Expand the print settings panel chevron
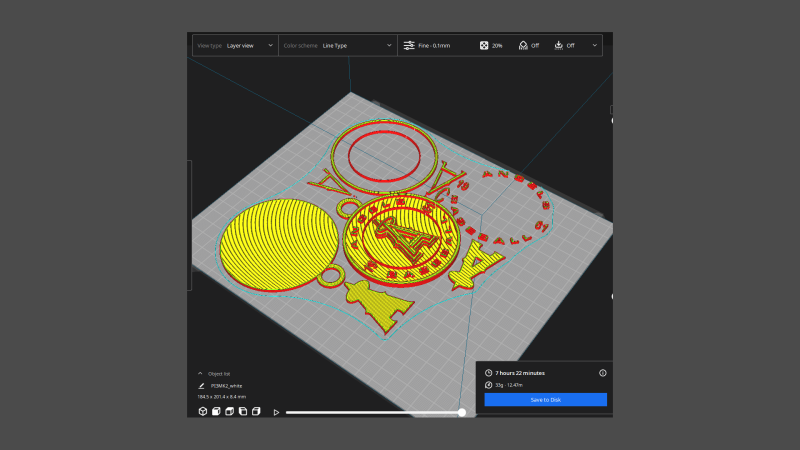 [x=596, y=45]
